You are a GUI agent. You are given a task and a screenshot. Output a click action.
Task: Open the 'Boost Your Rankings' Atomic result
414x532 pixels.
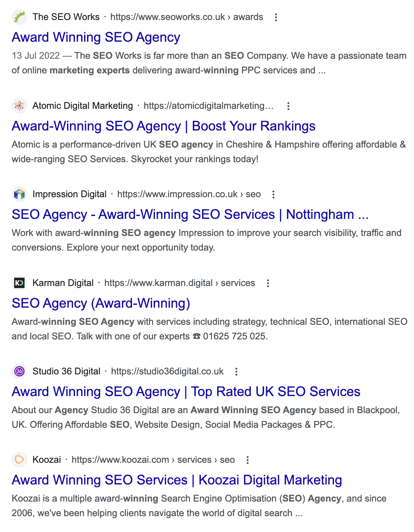tap(163, 126)
